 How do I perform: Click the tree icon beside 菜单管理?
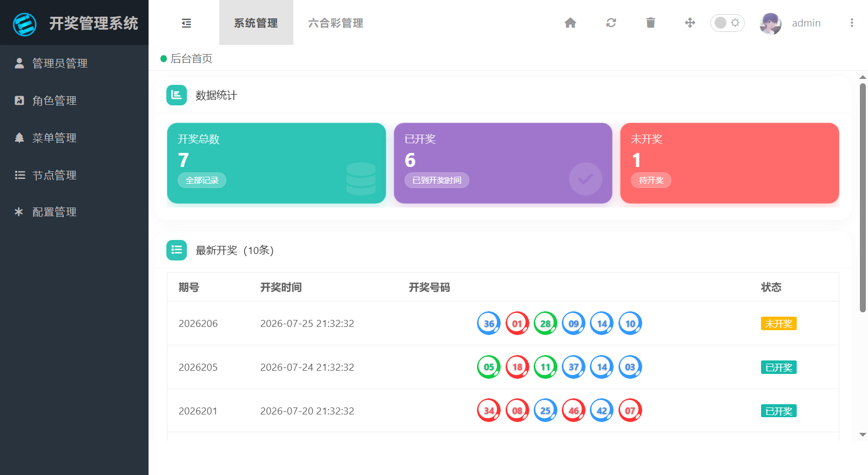point(19,138)
